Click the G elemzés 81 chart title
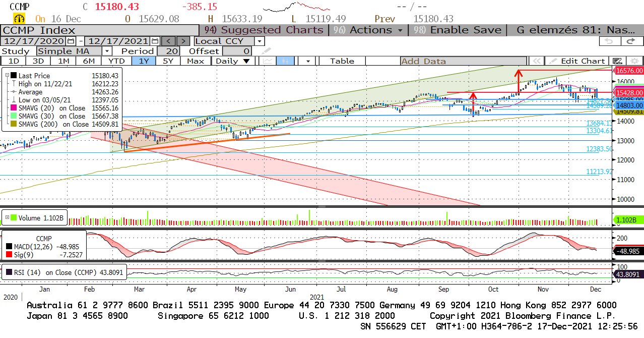Image resolution: width=644 pixels, height=338 pixels. click(575, 30)
